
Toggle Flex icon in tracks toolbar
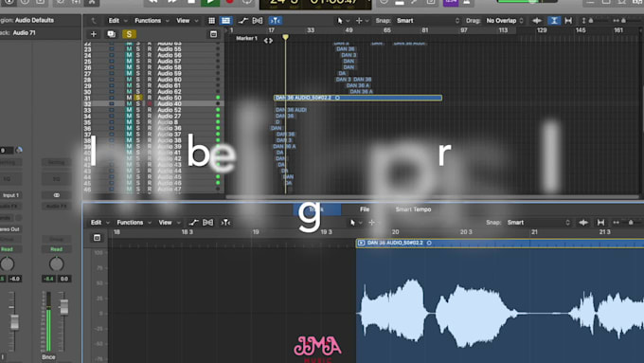coord(258,21)
